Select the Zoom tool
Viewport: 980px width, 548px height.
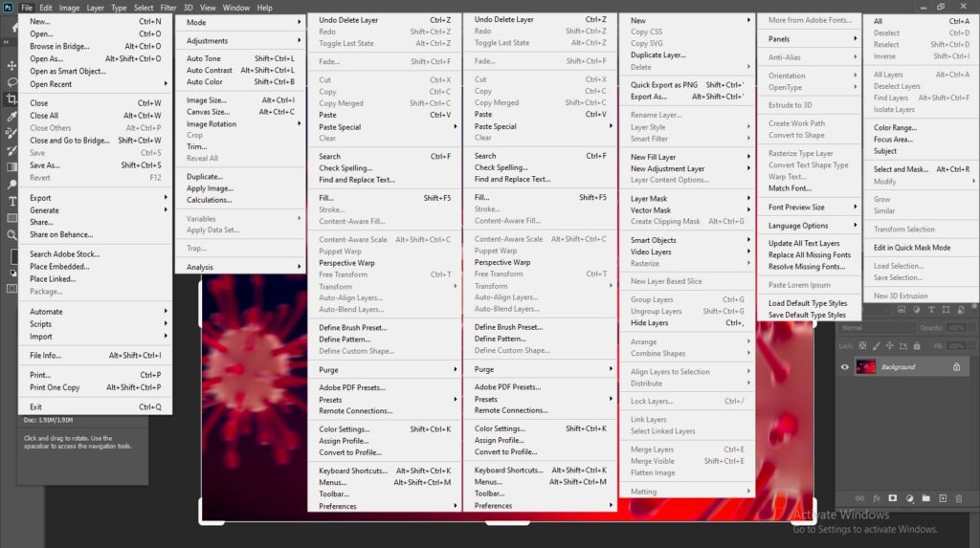(x=11, y=235)
